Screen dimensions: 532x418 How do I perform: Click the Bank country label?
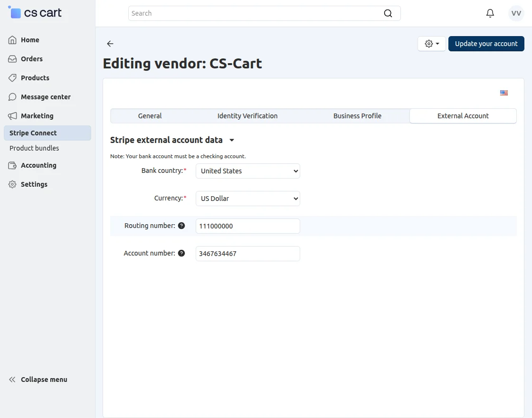(x=164, y=171)
